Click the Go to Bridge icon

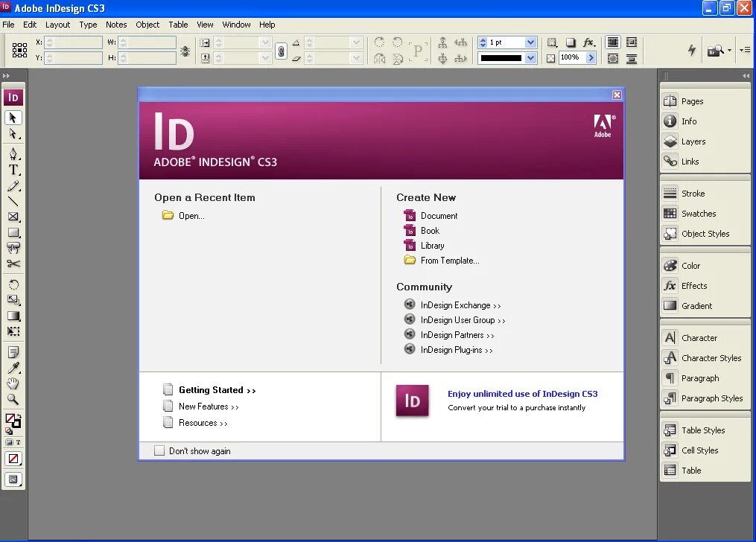click(x=716, y=50)
